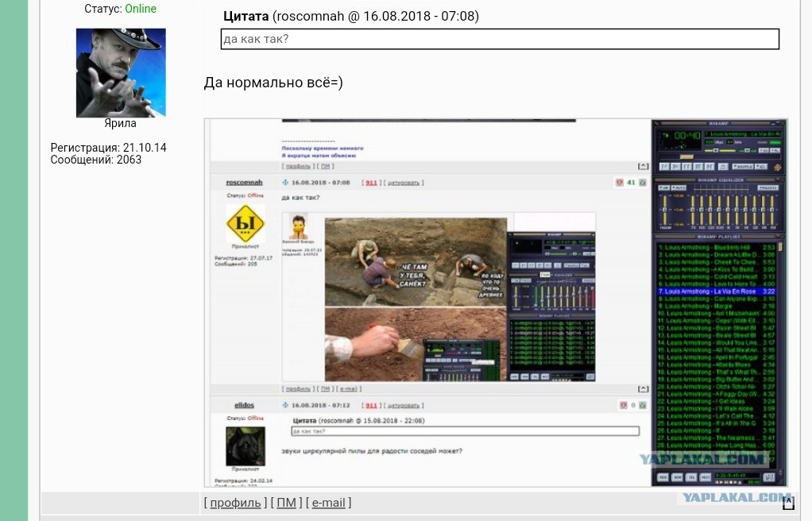Click the e-mail link under Ярила's post
The image size is (812, 521).
coord(328,503)
